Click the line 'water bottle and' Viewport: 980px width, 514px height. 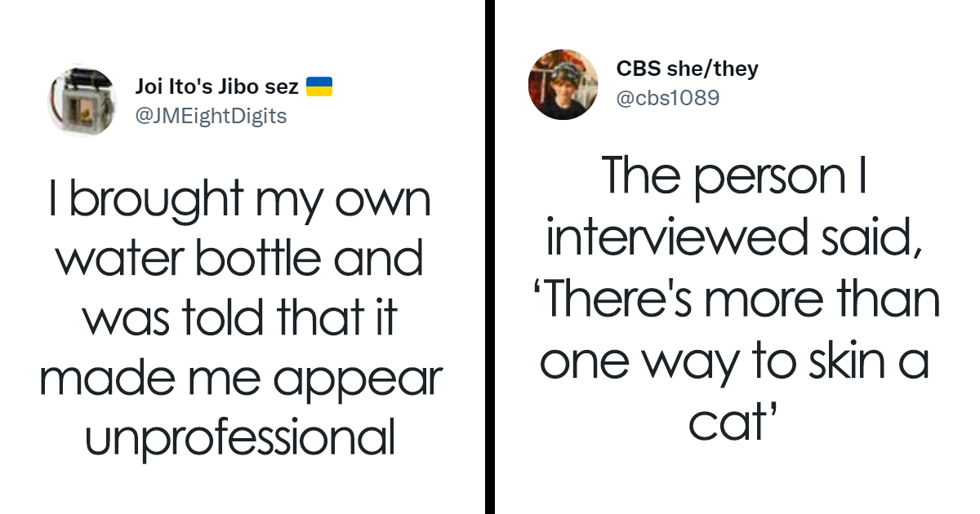point(242,259)
